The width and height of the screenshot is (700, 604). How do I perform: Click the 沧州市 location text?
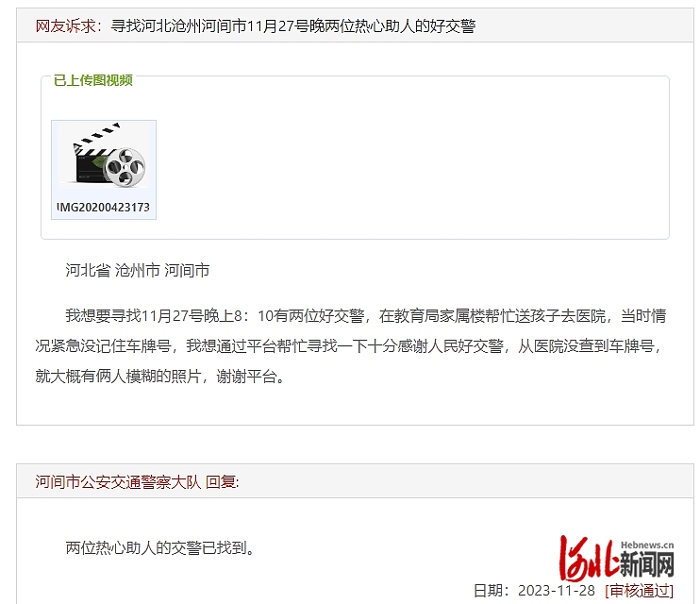click(138, 270)
